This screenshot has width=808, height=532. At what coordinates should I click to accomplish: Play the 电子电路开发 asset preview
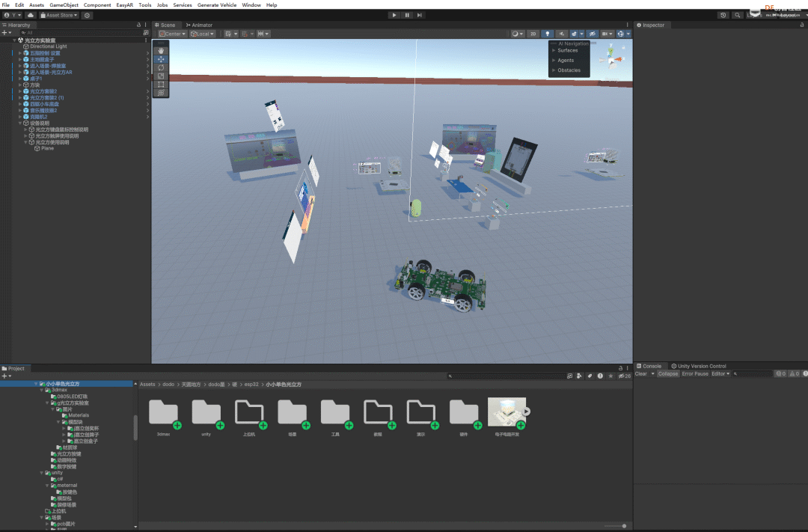click(x=526, y=412)
